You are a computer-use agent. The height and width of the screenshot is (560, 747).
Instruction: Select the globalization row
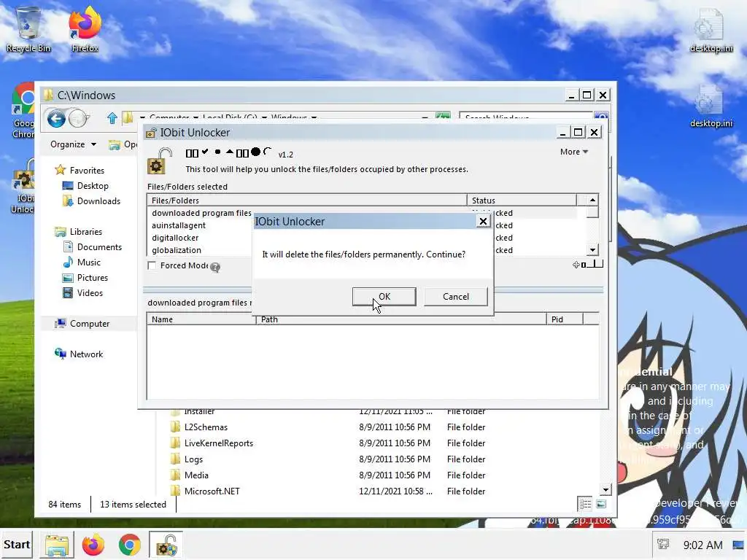[x=177, y=250]
